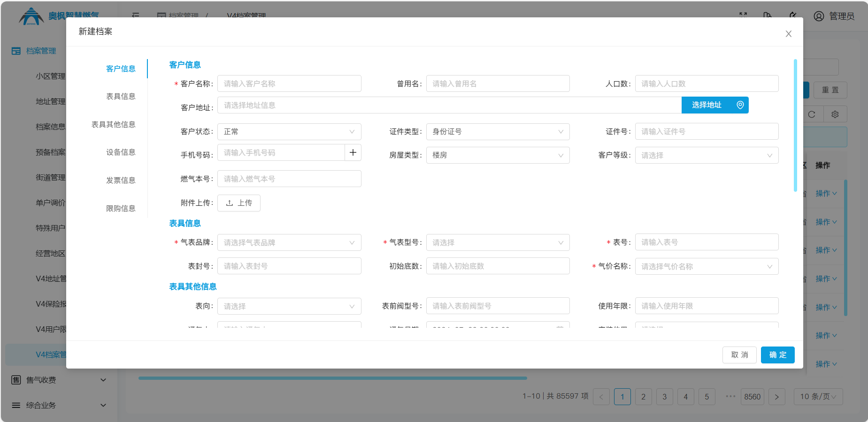Viewport: 868px width, 422px height.
Task: Click the 确定 button
Action: pos(778,355)
